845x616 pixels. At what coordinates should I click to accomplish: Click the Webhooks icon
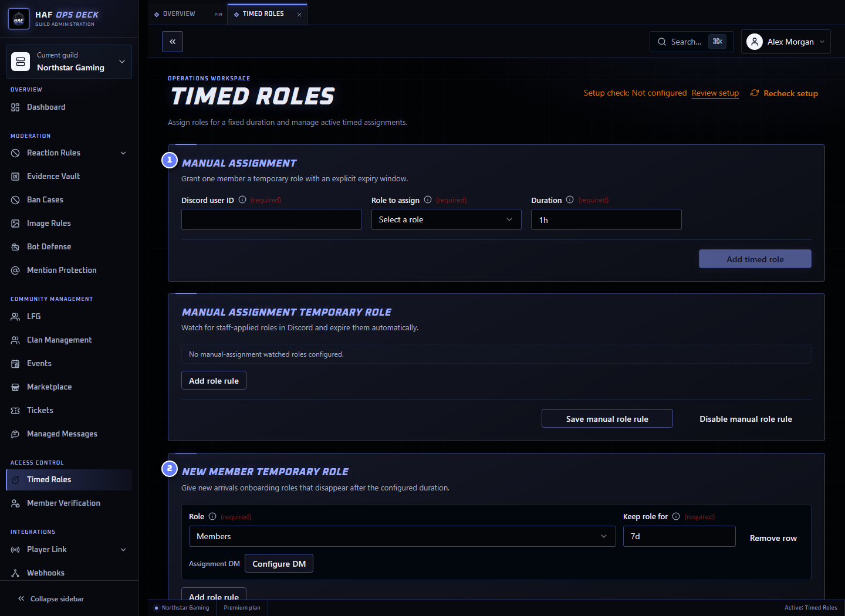tap(15, 573)
